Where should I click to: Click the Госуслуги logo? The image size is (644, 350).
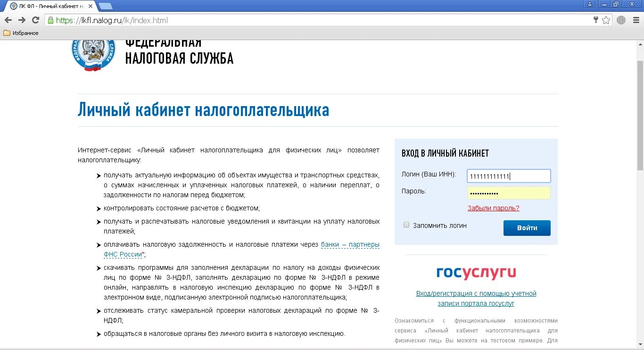476,273
